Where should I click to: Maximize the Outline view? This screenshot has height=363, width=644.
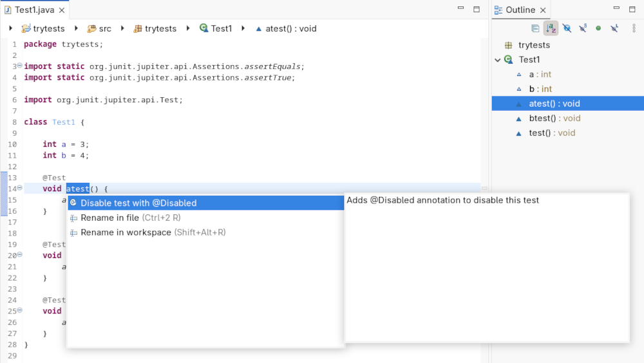pos(632,9)
